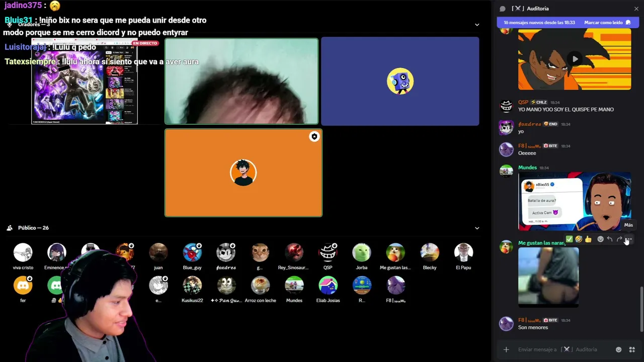This screenshot has height=362, width=644.
Task: Click the BITE tag beside 'Son menores'
Action: [550, 320]
